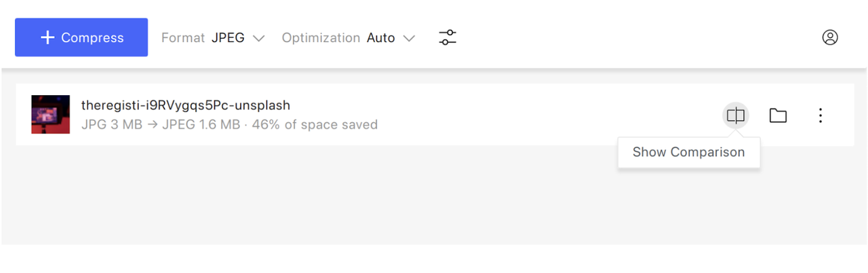Select the theregisti-i9RVygqs5Pc-unsplash file name
868x273 pixels.
tap(186, 105)
